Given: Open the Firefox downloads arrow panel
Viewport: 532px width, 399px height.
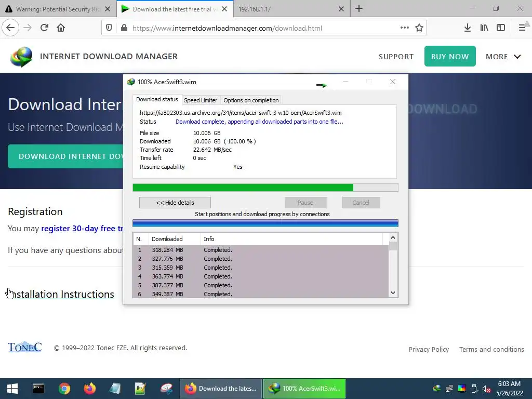Looking at the screenshot, I should click(468, 28).
